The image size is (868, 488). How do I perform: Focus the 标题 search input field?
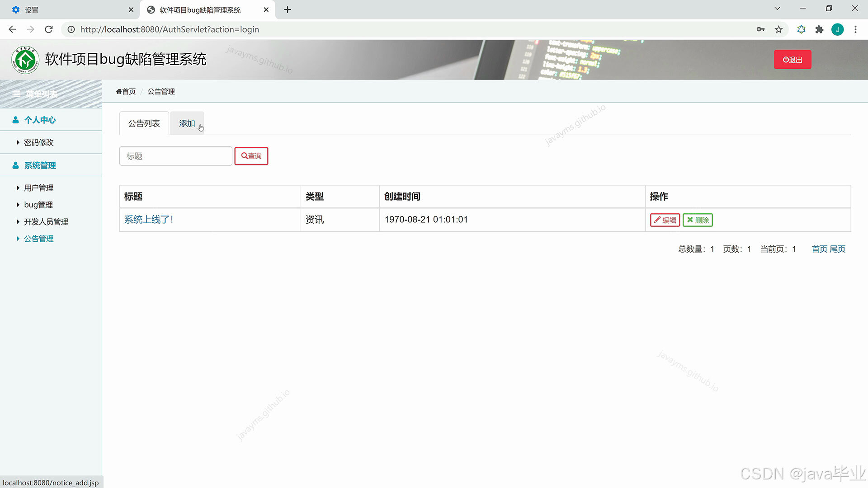[176, 156]
